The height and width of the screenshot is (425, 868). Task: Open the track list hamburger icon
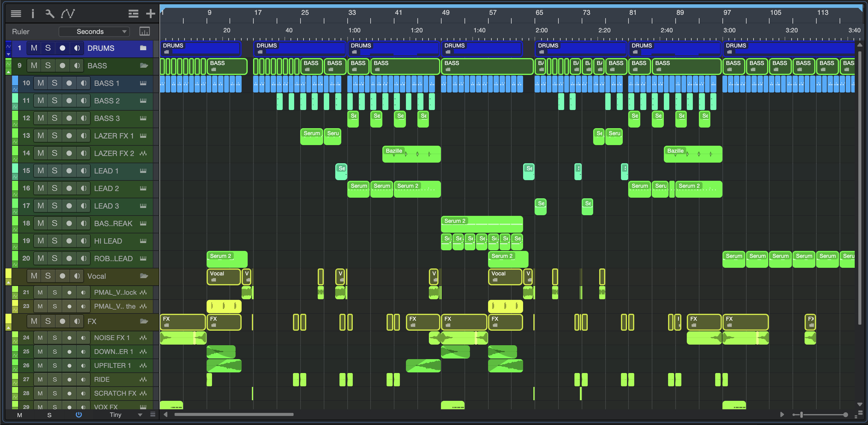tap(16, 14)
